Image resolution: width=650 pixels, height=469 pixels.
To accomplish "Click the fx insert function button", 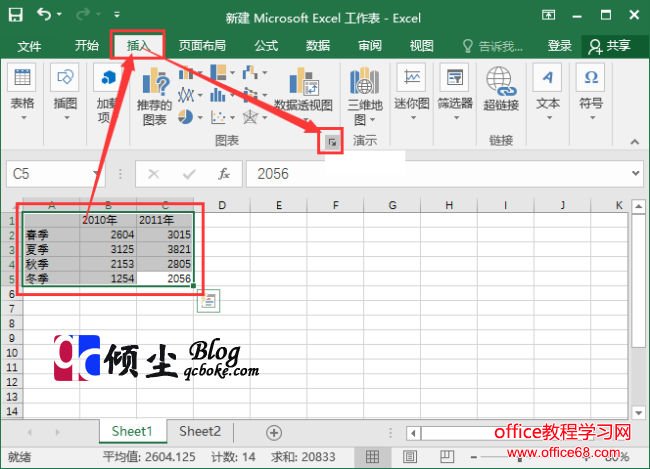I will [x=224, y=174].
